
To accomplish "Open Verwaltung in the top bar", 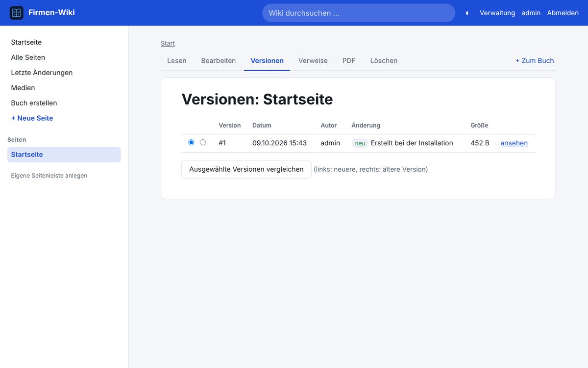I will (497, 13).
